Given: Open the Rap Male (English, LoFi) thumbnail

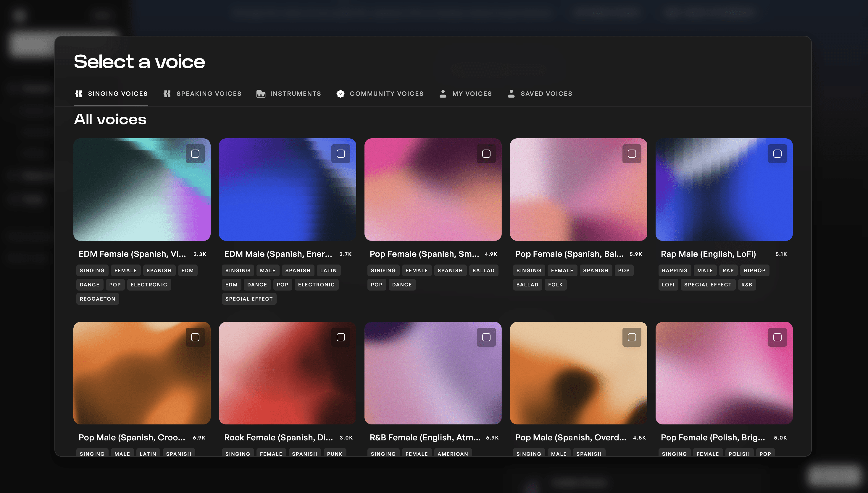Looking at the screenshot, I should (x=724, y=190).
